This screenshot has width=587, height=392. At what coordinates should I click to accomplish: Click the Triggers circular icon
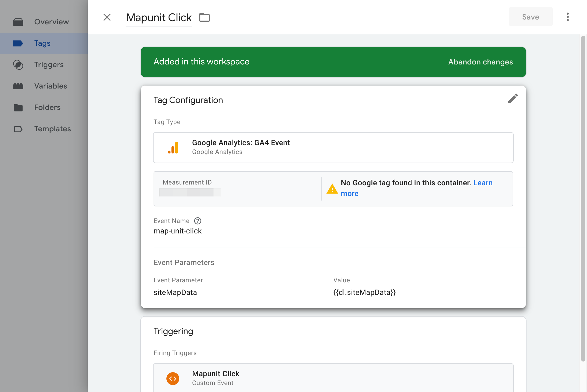point(18,65)
